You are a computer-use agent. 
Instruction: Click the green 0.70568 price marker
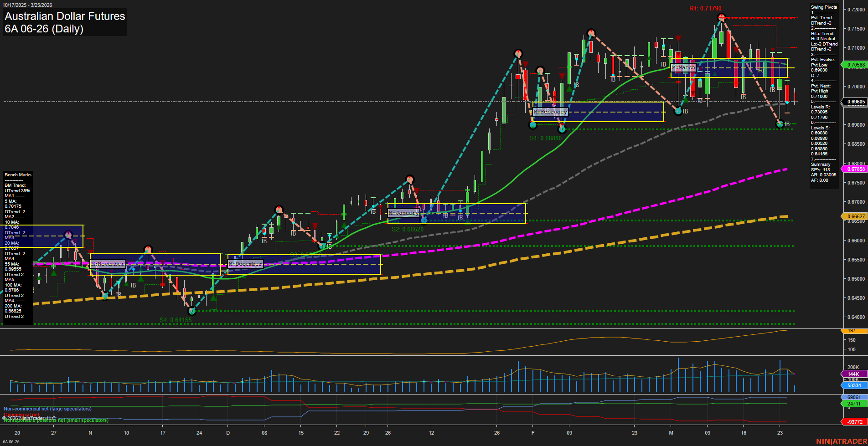click(854, 65)
